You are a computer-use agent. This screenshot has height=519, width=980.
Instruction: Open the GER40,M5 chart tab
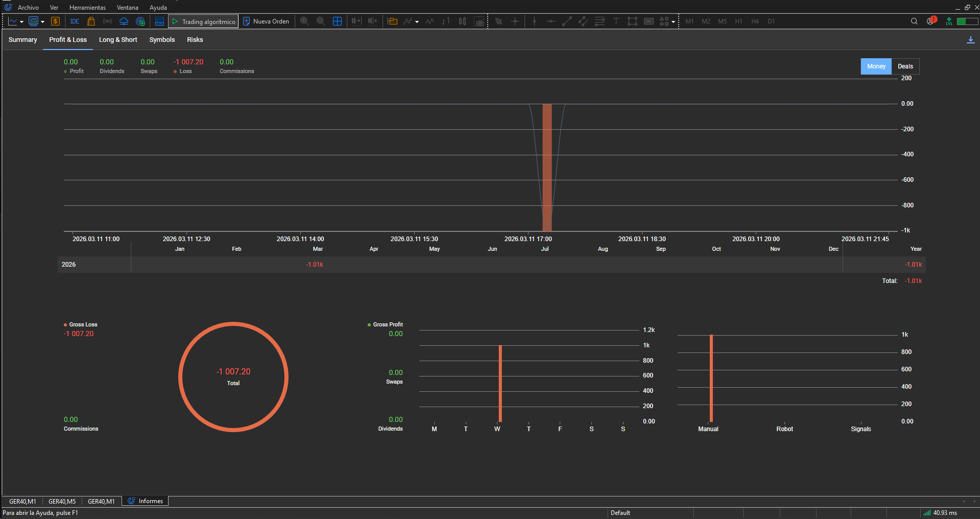(62, 501)
